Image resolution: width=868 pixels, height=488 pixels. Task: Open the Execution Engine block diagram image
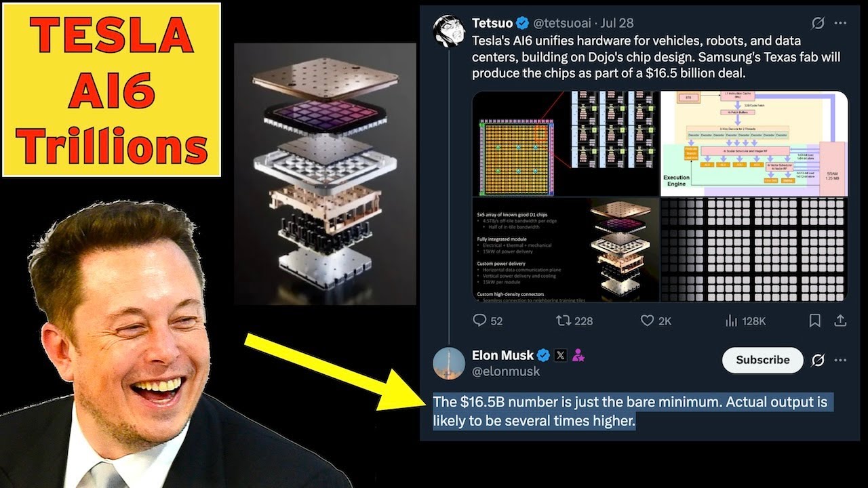pyautogui.click(x=754, y=144)
